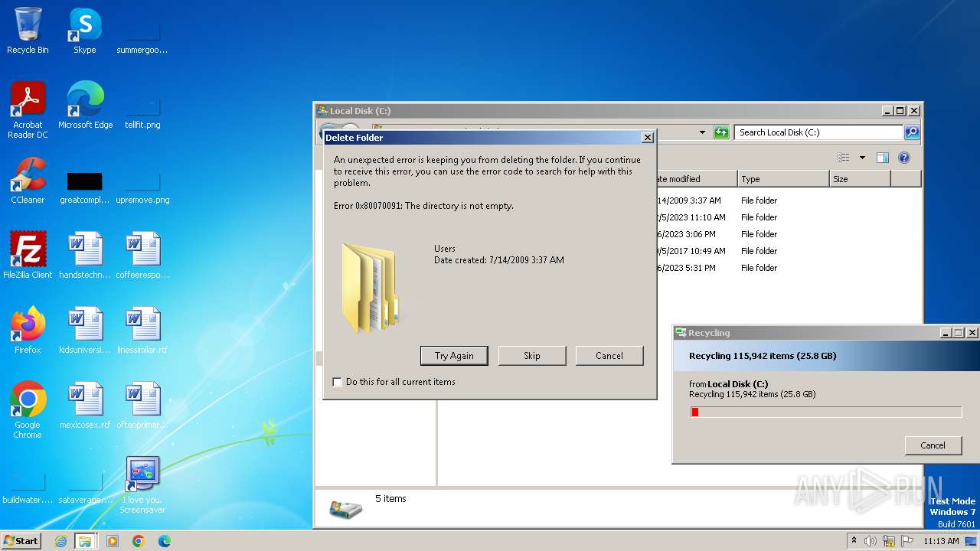This screenshot has height=551, width=980.
Task: Sort by the Type column header
Action: tap(783, 179)
